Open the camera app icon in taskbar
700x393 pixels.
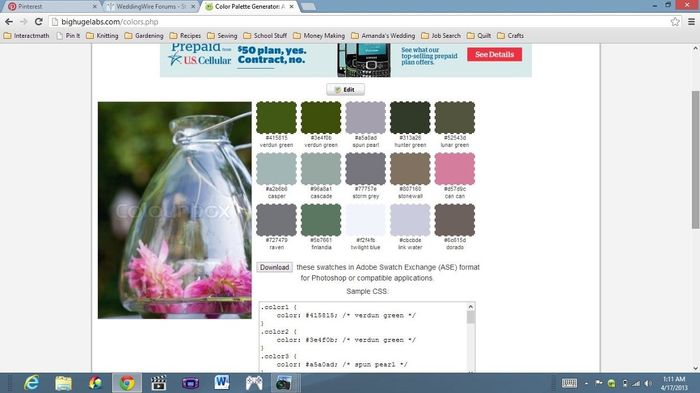click(x=283, y=383)
